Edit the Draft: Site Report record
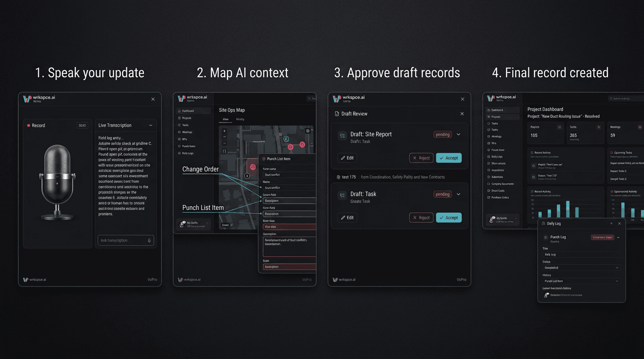644x359 pixels. pos(347,158)
